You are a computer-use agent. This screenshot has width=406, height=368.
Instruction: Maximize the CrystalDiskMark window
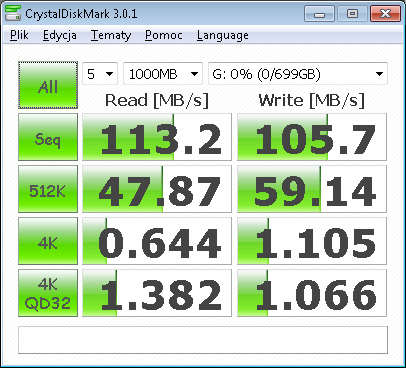point(352,14)
